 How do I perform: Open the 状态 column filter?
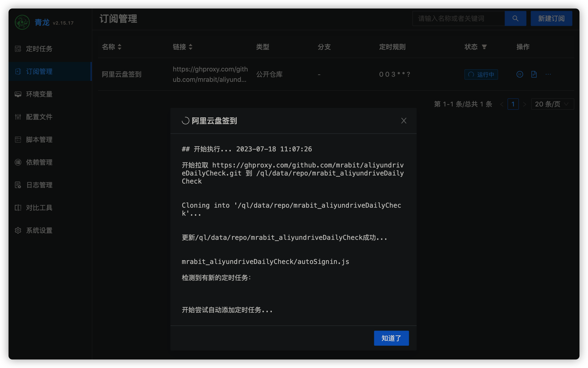[x=484, y=47]
